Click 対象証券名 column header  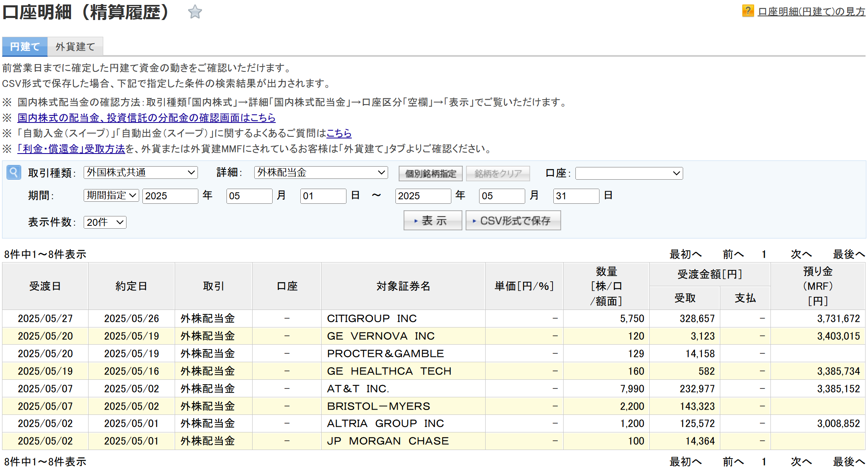[403, 286]
